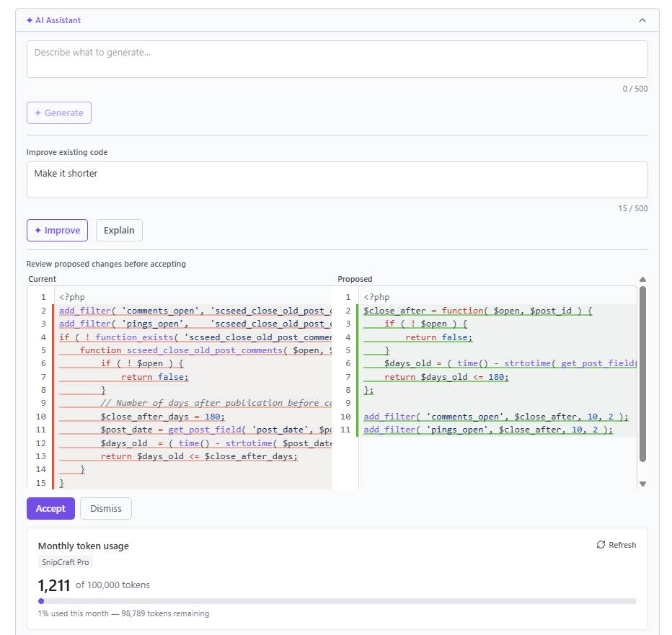Focus the 'Describe what to generate' text box
The width and height of the screenshot is (672, 635).
[337, 59]
